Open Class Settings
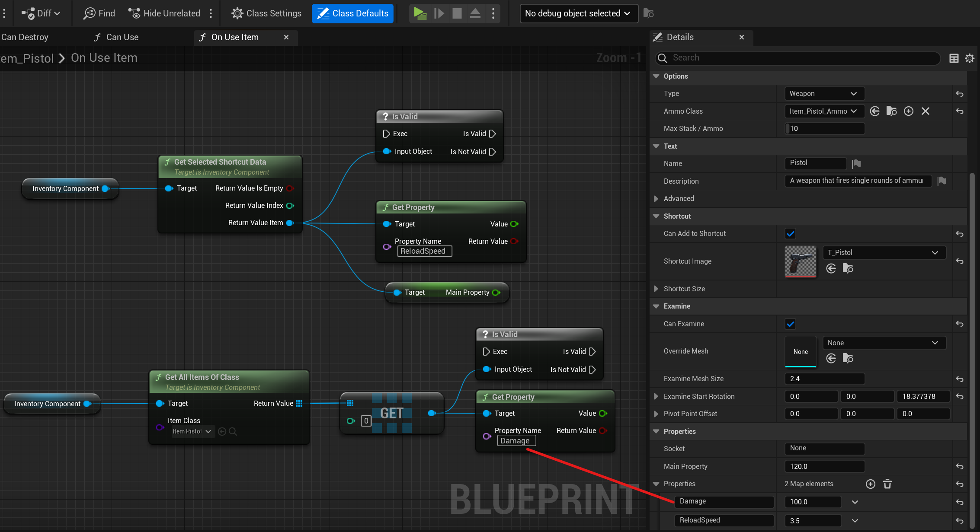The width and height of the screenshot is (980, 532). tap(266, 13)
